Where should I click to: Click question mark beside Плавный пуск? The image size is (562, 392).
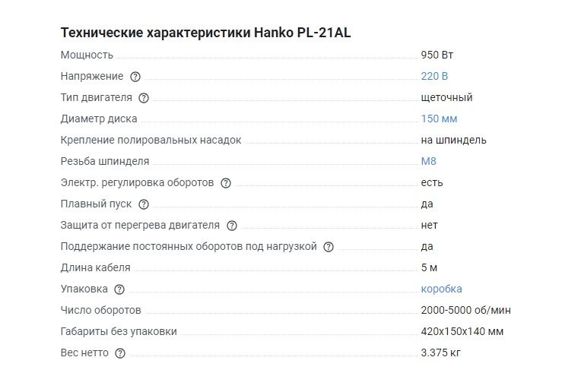[x=144, y=204]
